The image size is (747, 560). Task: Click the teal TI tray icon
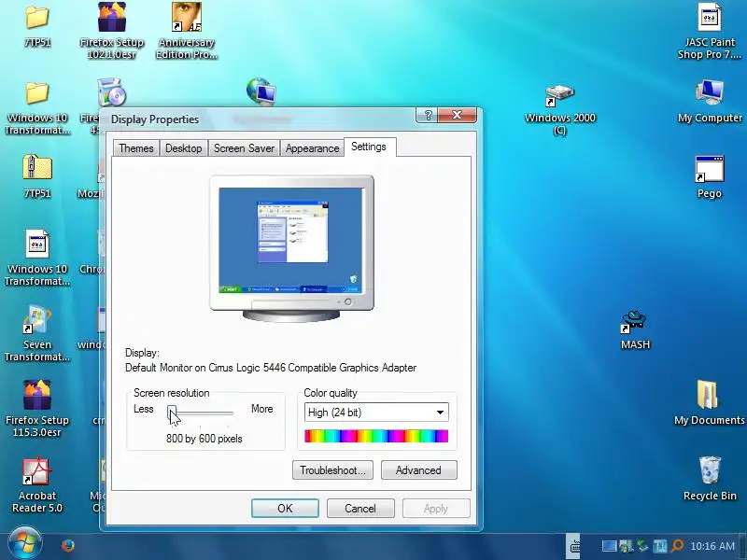[x=660, y=546]
